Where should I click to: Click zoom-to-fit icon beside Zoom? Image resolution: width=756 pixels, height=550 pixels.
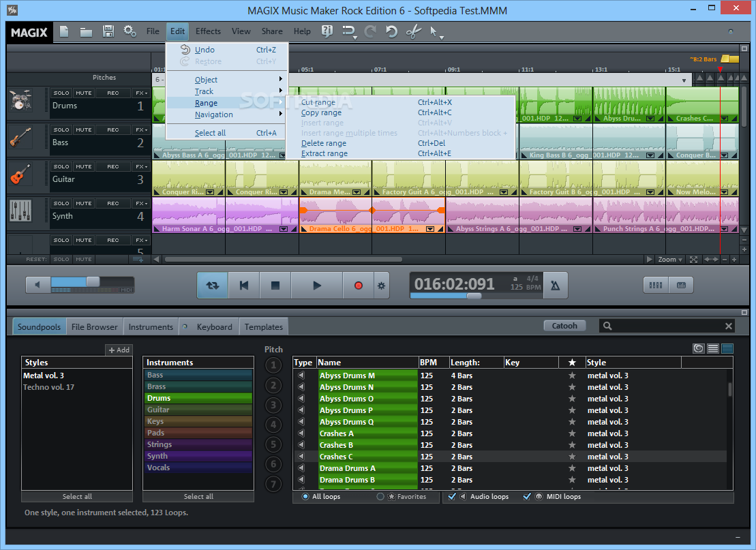tap(693, 260)
